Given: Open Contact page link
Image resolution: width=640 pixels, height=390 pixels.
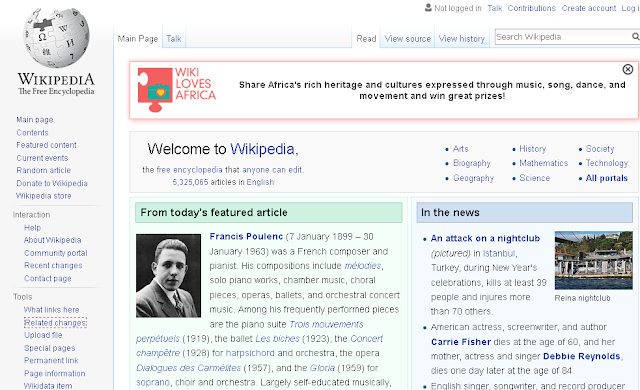Looking at the screenshot, I should (x=48, y=278).
